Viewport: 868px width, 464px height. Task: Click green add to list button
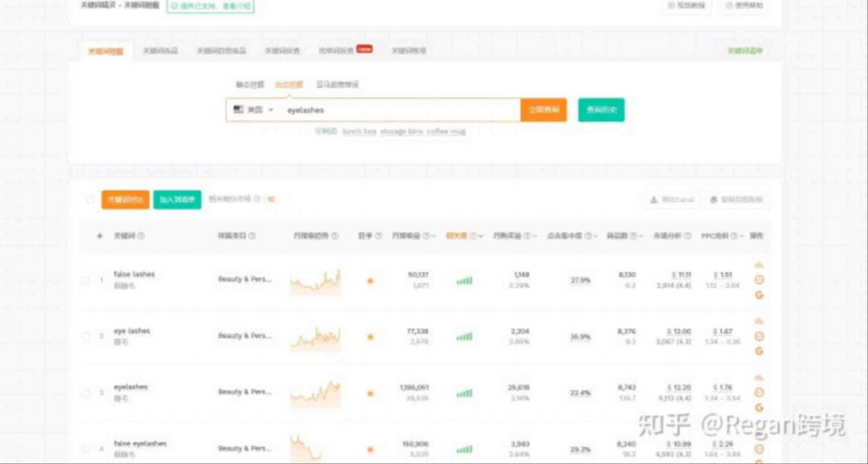(x=177, y=200)
